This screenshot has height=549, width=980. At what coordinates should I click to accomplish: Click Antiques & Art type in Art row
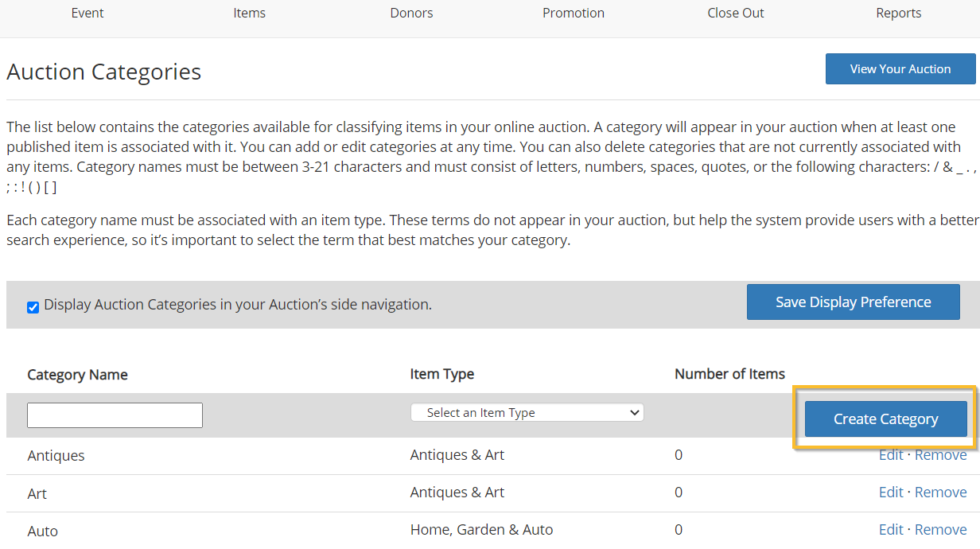457,493
